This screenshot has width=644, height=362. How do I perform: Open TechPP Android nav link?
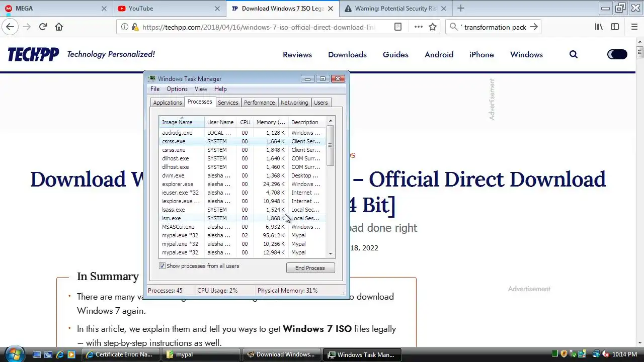pos(439,54)
